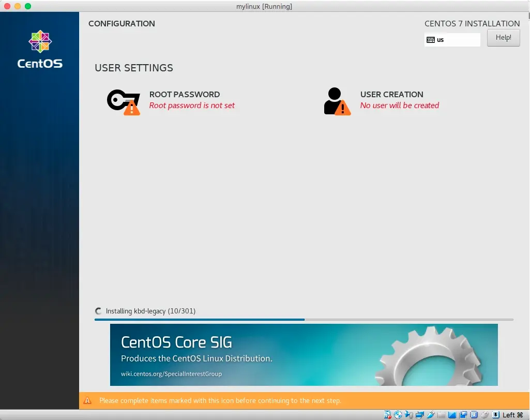Click the 'Please complete items marked' banner message
The width and height of the screenshot is (530, 420).
coord(220,401)
